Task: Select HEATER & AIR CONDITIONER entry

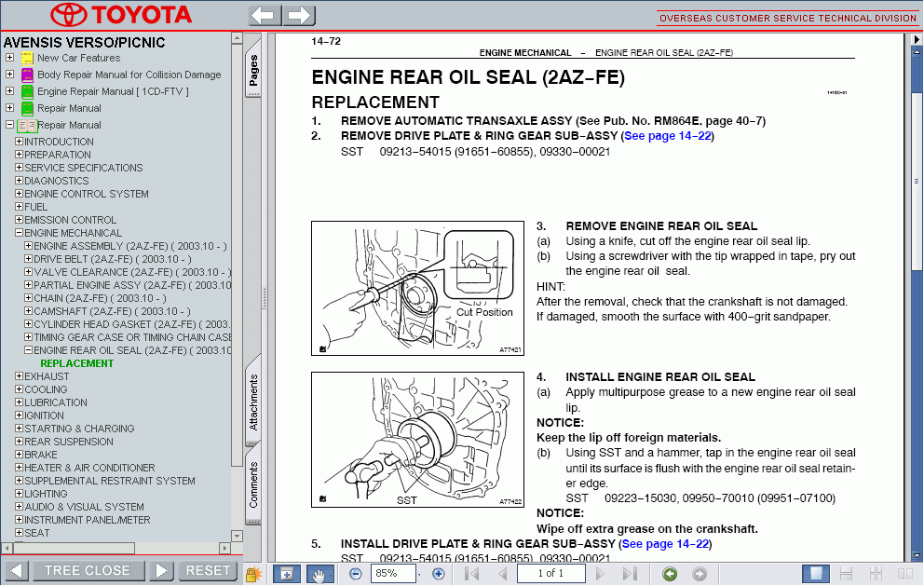Action: [89, 468]
